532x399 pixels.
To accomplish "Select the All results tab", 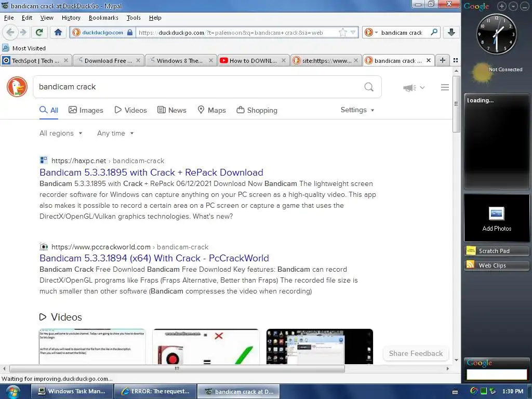I will tap(49, 110).
